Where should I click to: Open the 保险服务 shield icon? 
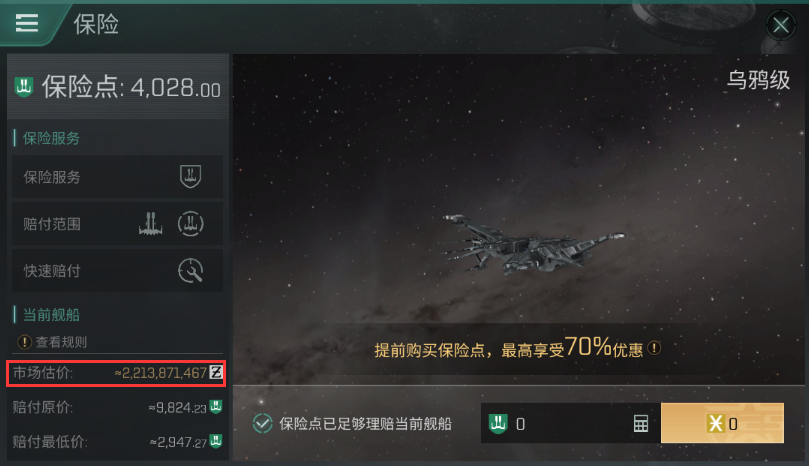click(x=190, y=176)
